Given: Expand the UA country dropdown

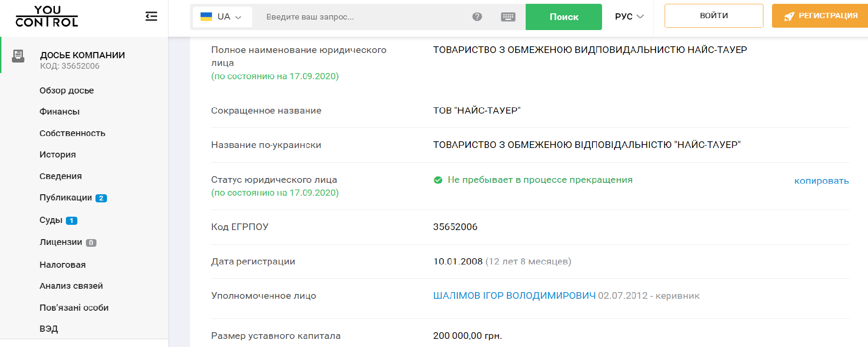Looking at the screenshot, I should tap(222, 17).
